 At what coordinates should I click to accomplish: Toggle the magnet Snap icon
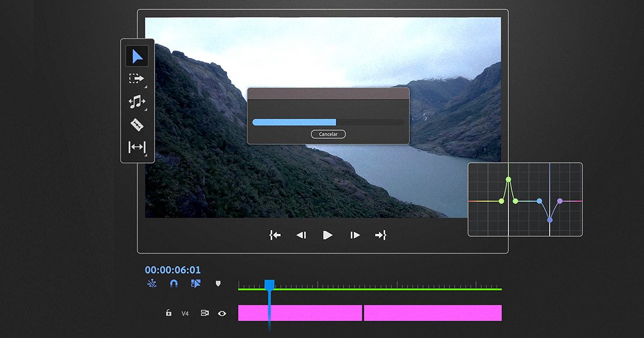pyautogui.click(x=174, y=283)
